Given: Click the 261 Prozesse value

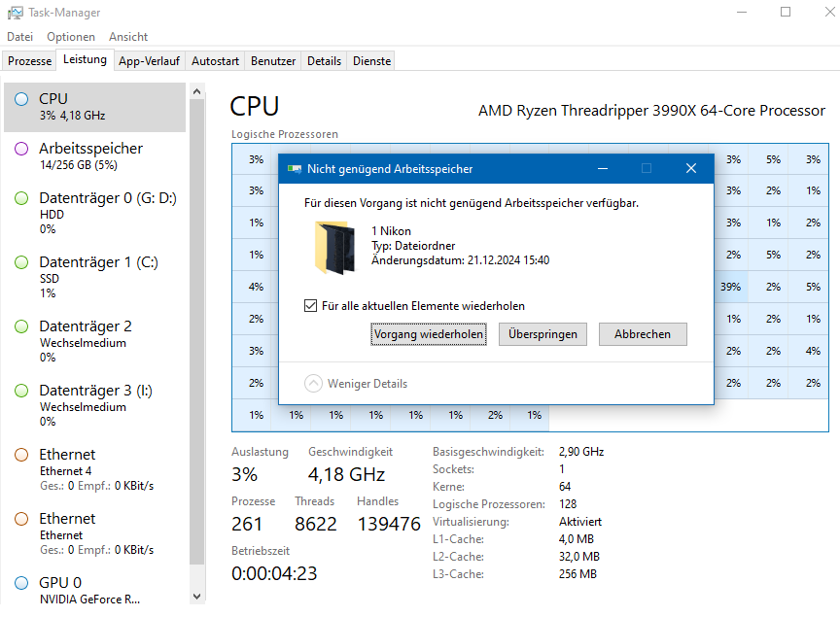Looking at the screenshot, I should (246, 524).
